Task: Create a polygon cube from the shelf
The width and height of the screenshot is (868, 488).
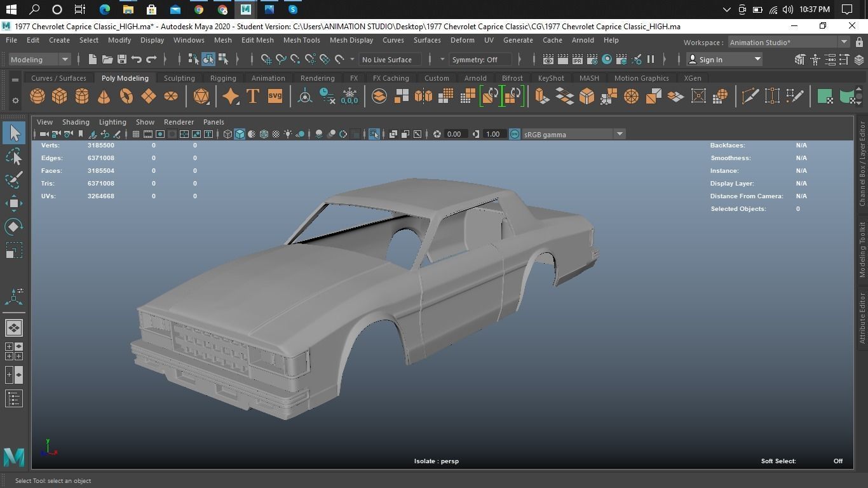Action: coord(60,97)
